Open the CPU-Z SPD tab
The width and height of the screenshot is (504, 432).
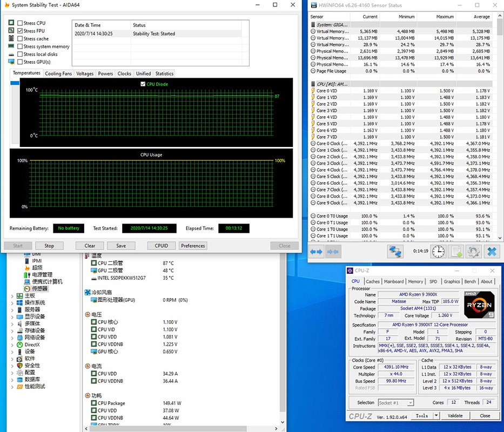click(433, 281)
